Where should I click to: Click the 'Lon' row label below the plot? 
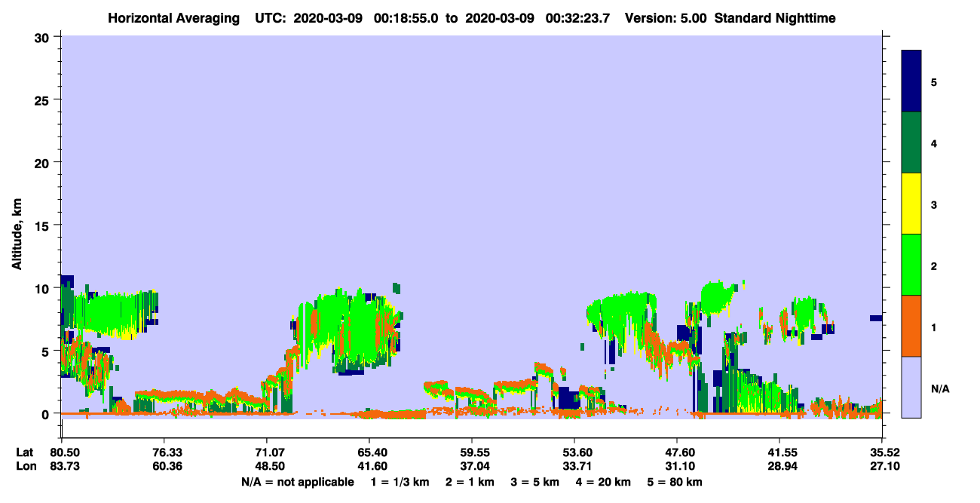click(x=25, y=467)
